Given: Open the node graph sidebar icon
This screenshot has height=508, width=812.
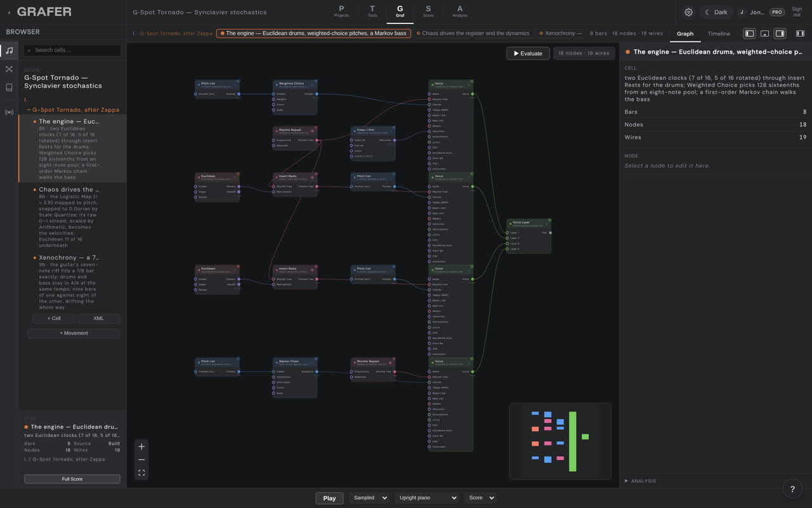Looking at the screenshot, I should point(9,69).
